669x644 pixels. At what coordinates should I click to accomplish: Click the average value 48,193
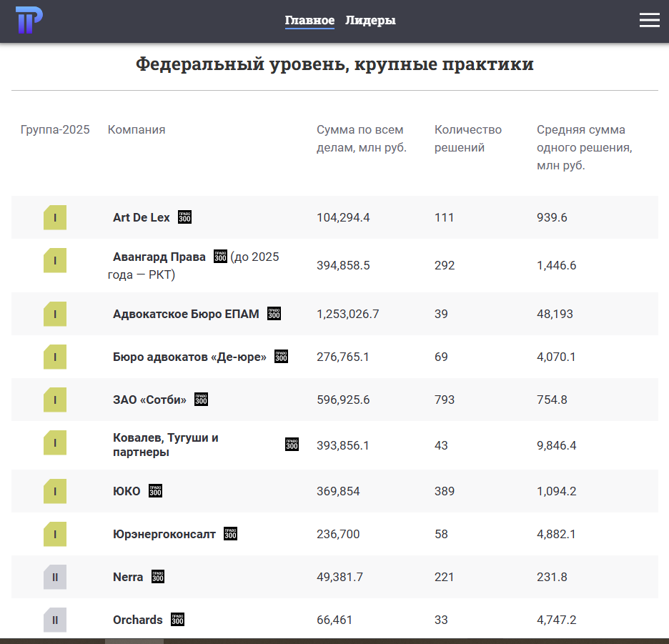tap(555, 314)
